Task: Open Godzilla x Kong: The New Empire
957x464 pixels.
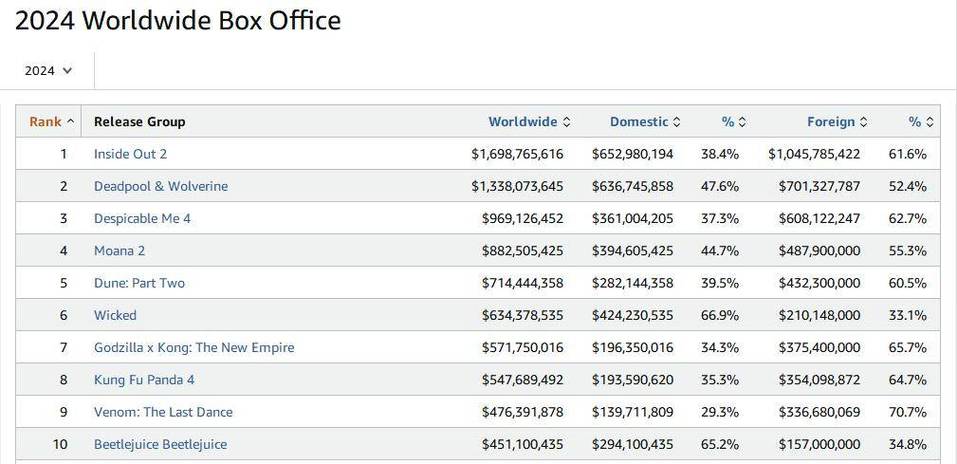Action: point(193,347)
